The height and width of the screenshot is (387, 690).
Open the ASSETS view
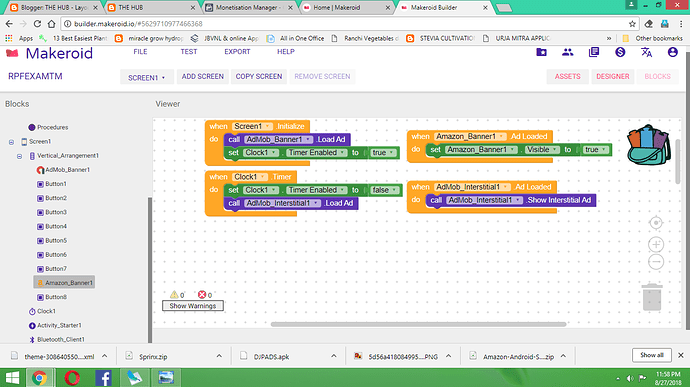[567, 77]
